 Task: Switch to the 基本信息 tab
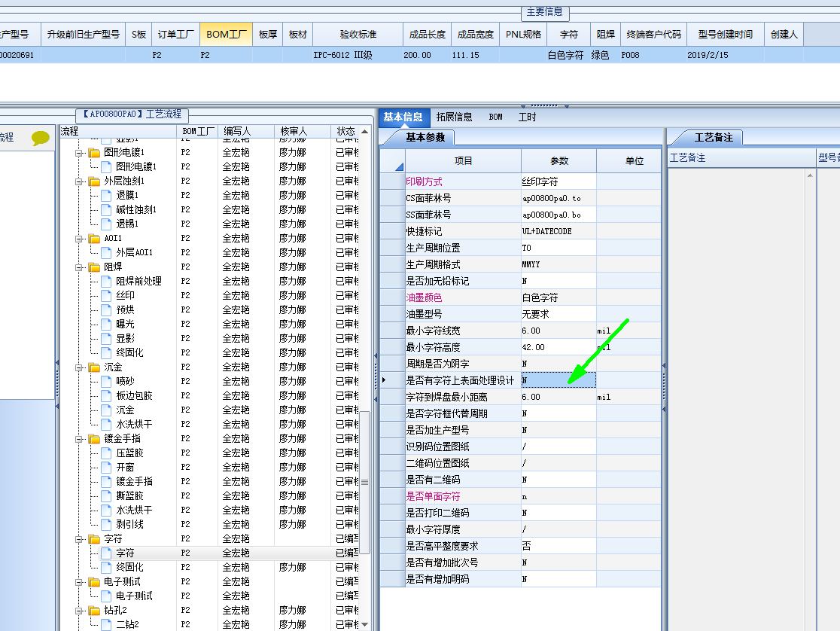(403, 117)
